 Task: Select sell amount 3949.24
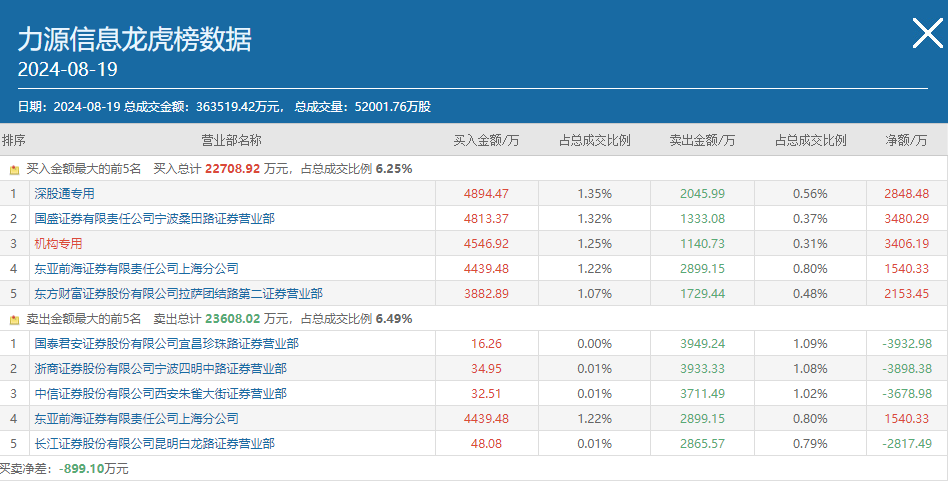tap(702, 343)
